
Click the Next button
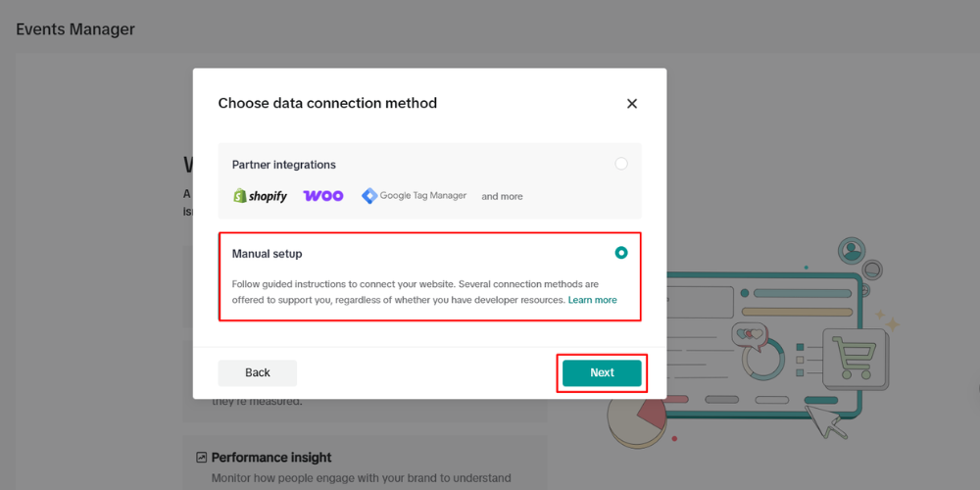click(602, 372)
